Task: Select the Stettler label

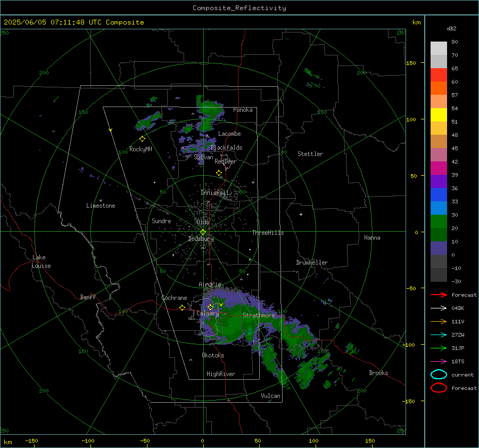Action: (x=310, y=154)
